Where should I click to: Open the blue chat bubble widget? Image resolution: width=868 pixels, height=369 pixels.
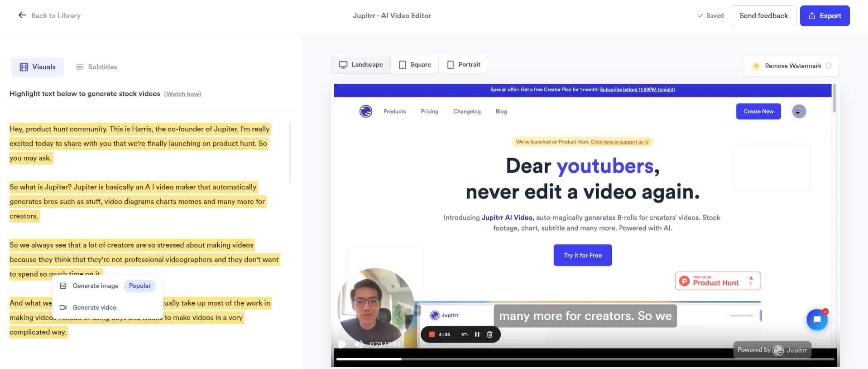(x=817, y=320)
